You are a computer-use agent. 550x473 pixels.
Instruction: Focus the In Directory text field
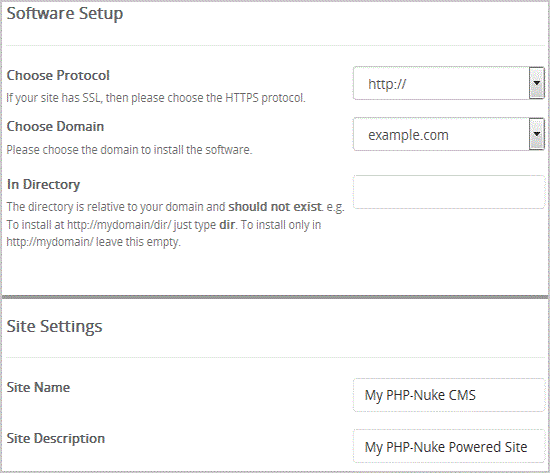coord(449,192)
